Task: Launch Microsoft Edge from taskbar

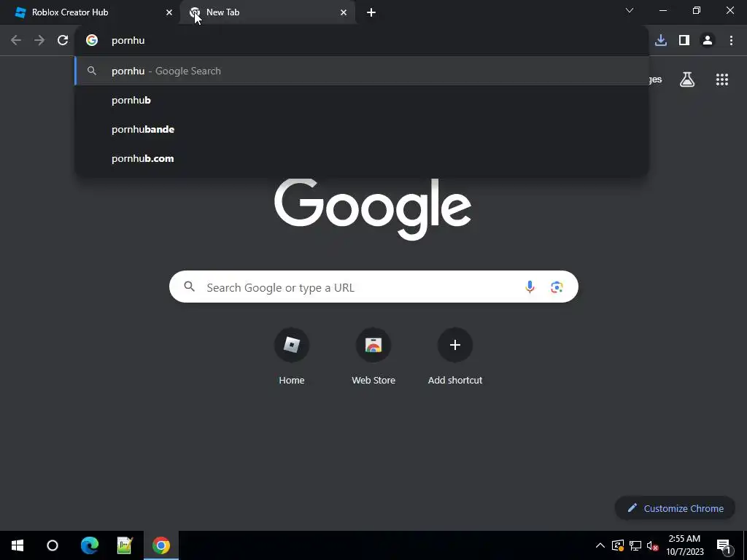Action: 89,545
